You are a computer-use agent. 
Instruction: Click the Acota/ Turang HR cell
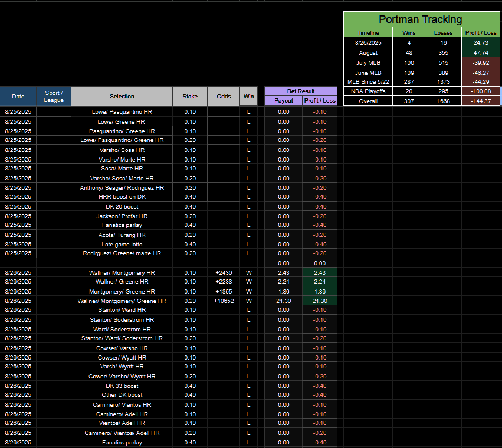[122, 235]
